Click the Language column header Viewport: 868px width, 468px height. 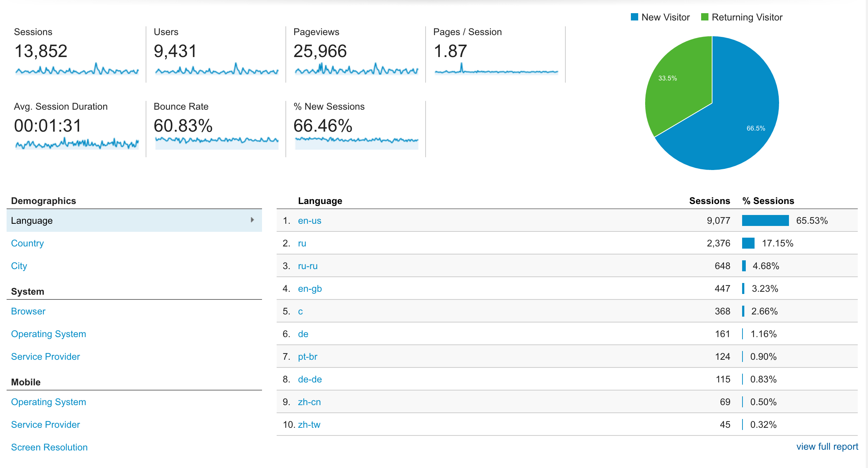pos(320,201)
